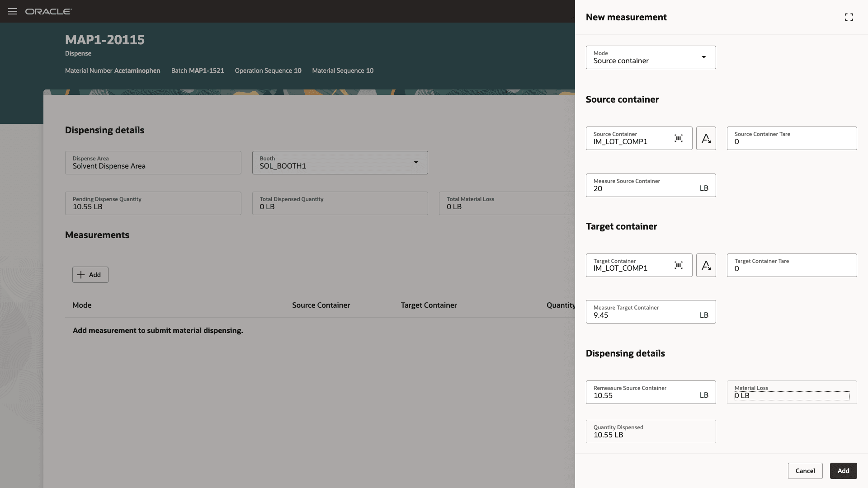Screen dimensions: 868x488
Task: Click Add button under Measurements
Action: [90, 275]
